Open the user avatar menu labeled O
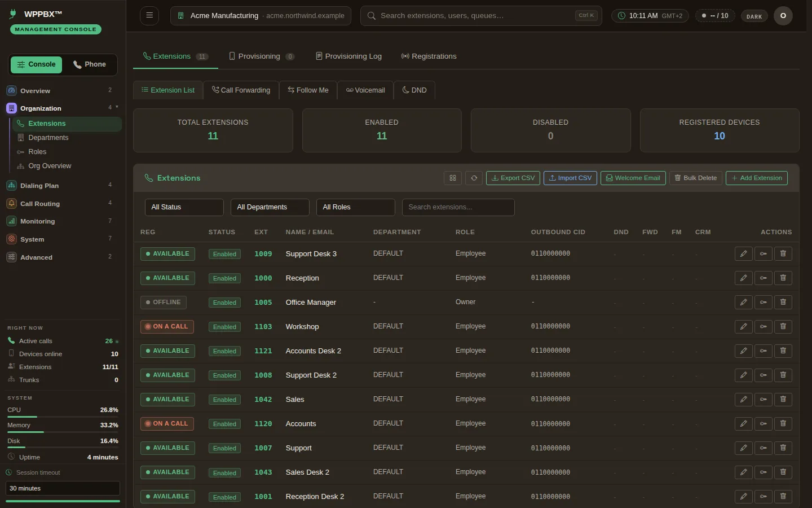 783,16
